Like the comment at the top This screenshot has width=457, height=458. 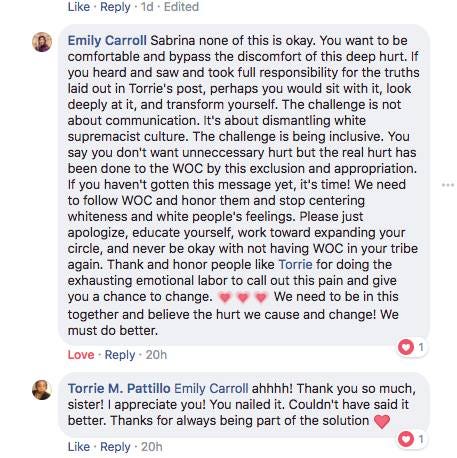[x=79, y=7]
